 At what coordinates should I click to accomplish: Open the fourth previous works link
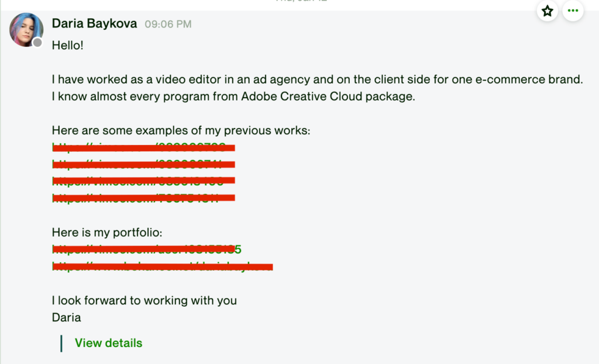point(143,197)
